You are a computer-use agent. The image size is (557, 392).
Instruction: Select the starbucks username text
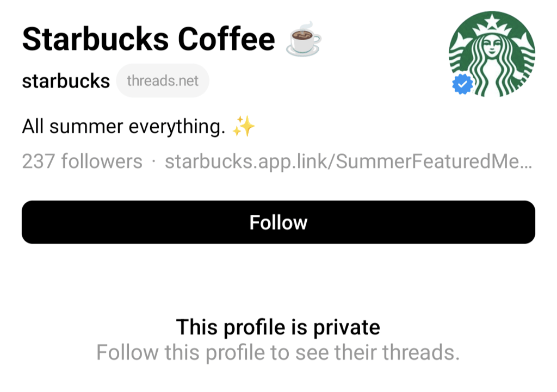(65, 80)
